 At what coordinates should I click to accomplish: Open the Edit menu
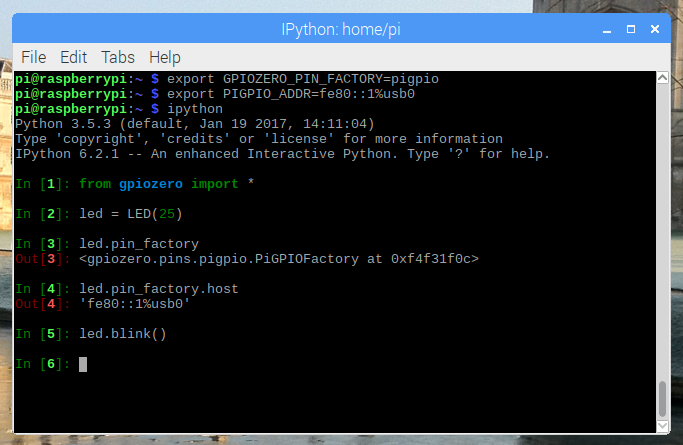(x=74, y=57)
